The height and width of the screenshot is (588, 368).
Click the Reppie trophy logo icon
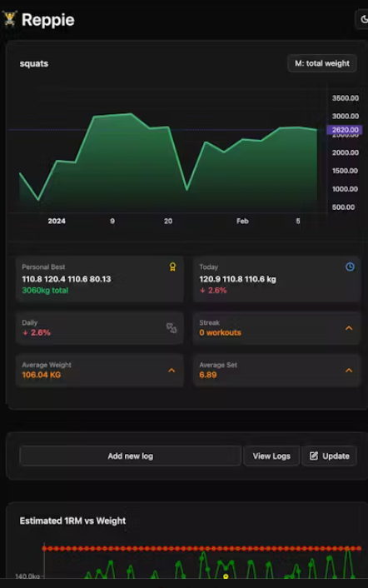click(x=10, y=19)
